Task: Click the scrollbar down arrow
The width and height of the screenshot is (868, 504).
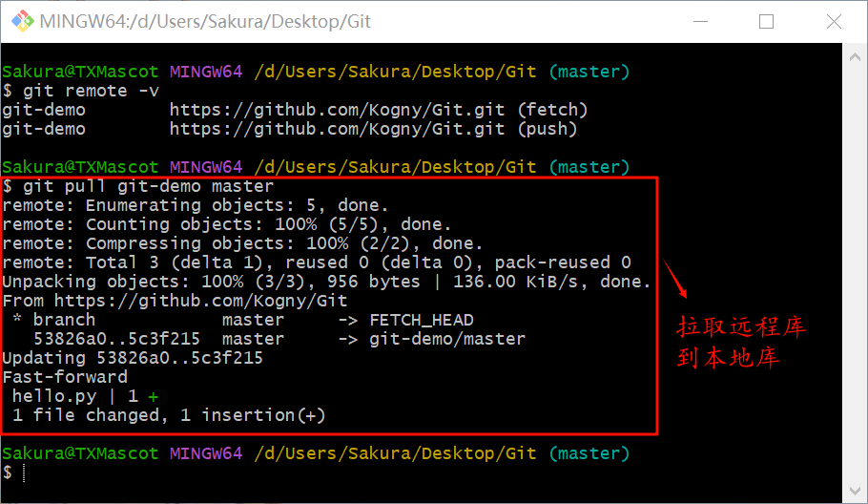Action: coord(855,491)
